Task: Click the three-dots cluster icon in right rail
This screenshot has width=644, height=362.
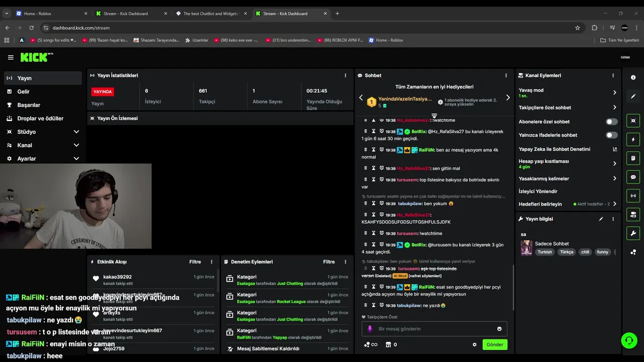Action: click(x=633, y=252)
